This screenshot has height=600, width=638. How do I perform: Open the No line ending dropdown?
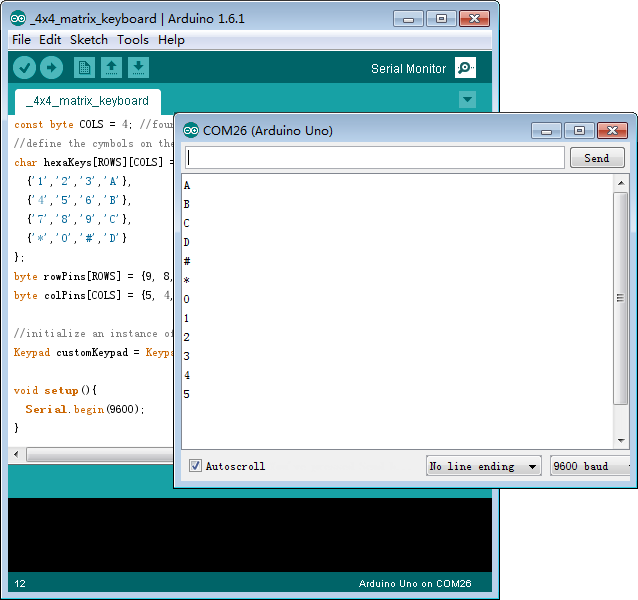[x=483, y=466]
